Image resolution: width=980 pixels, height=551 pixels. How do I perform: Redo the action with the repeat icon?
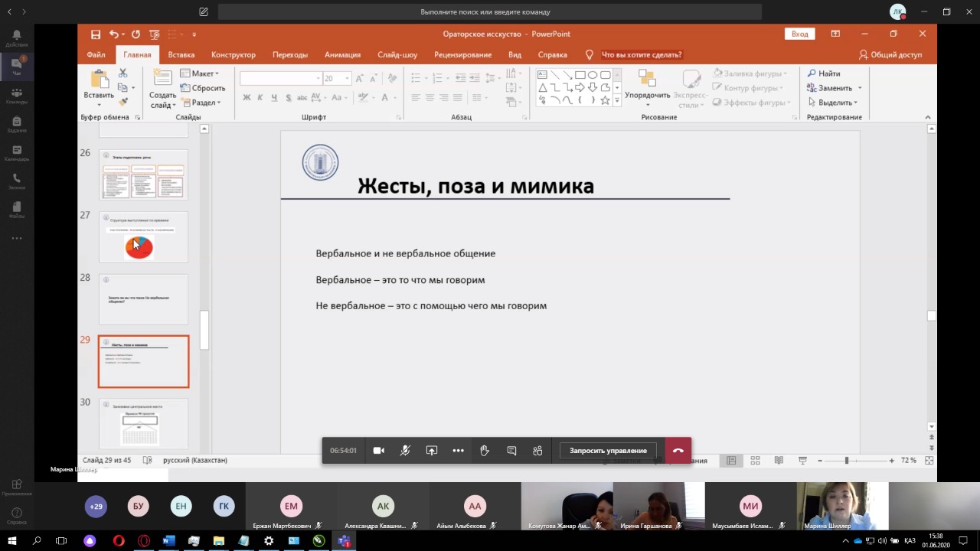coord(136,34)
